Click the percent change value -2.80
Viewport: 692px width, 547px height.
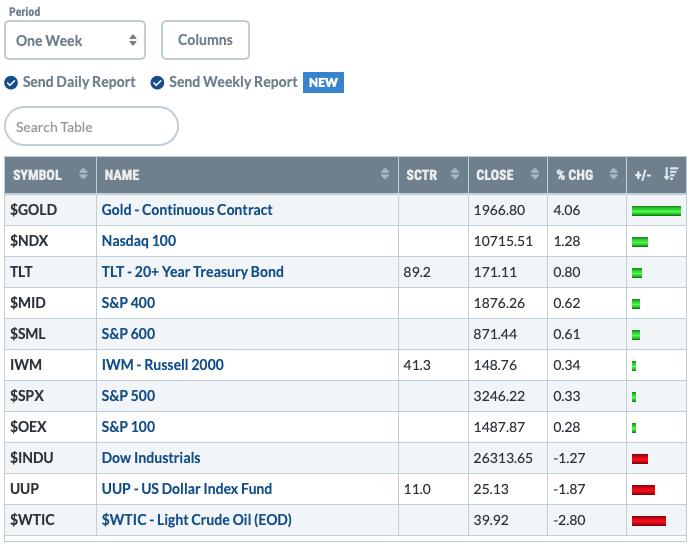pos(569,520)
